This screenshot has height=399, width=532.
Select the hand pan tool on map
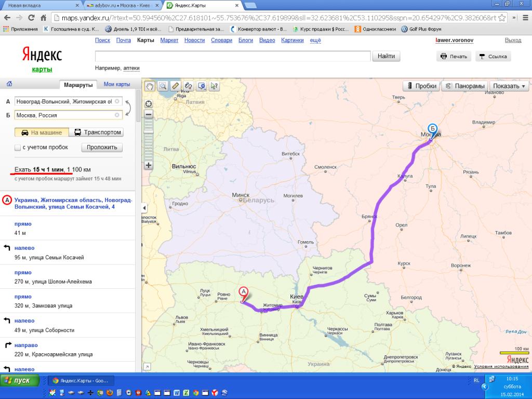click(x=150, y=86)
